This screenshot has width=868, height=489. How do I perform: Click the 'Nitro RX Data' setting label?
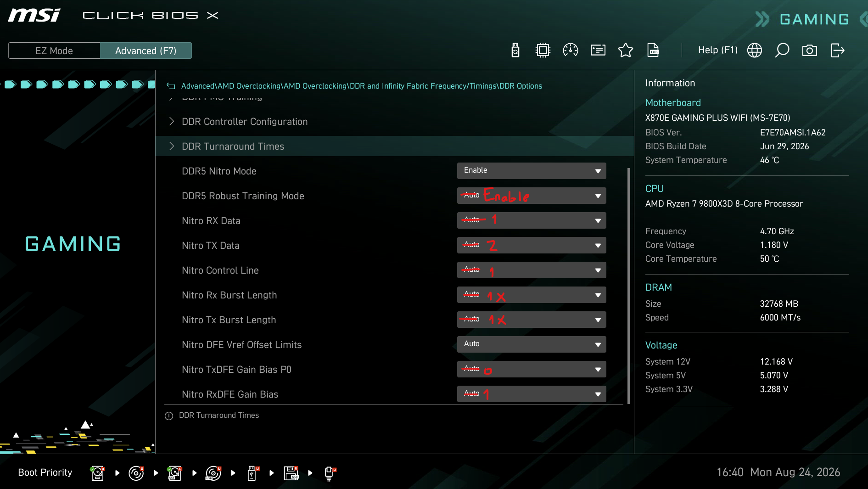click(x=211, y=221)
